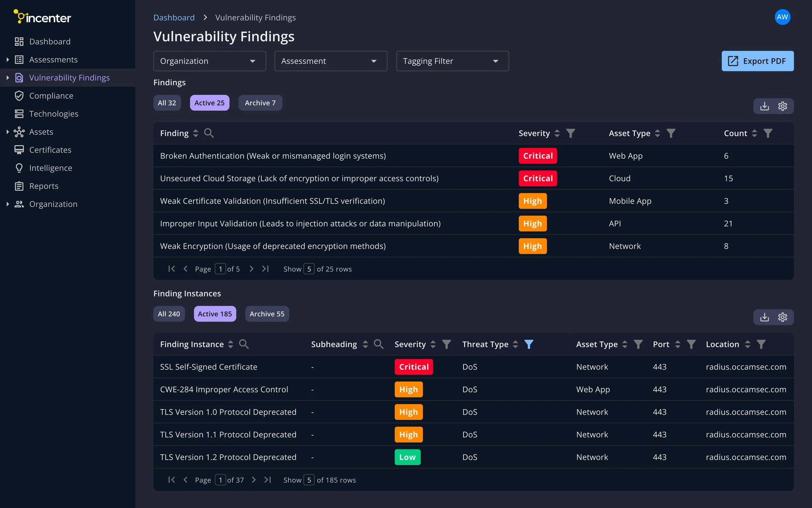Viewport: 812px width, 508px height.
Task: Enable the Active 25 findings filter
Action: click(209, 103)
